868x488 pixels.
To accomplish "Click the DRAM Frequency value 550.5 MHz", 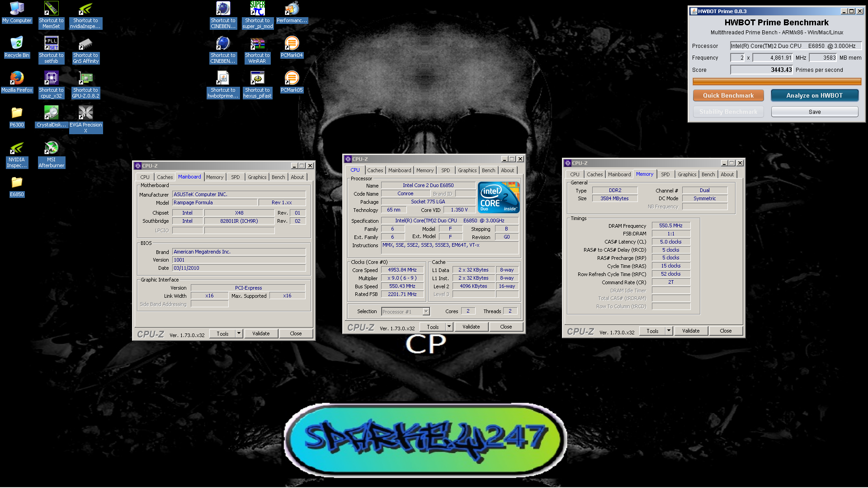I will pos(671,225).
